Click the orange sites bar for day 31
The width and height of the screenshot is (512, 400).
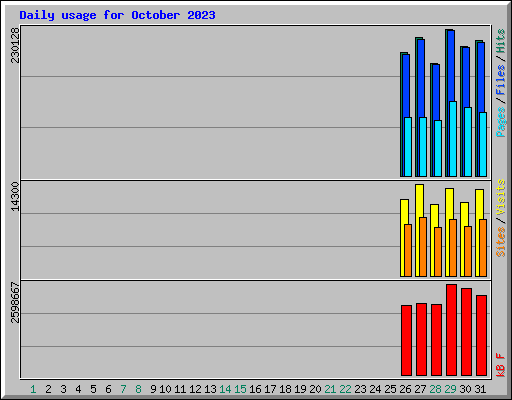483,248
